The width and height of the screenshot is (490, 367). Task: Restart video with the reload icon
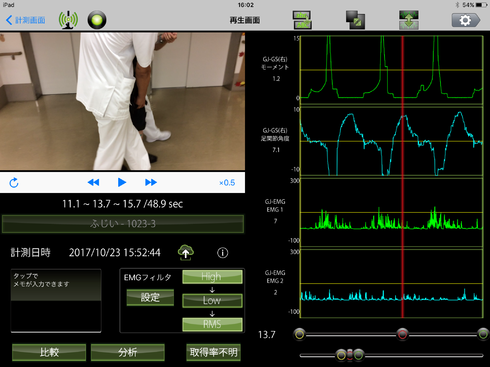point(14,183)
